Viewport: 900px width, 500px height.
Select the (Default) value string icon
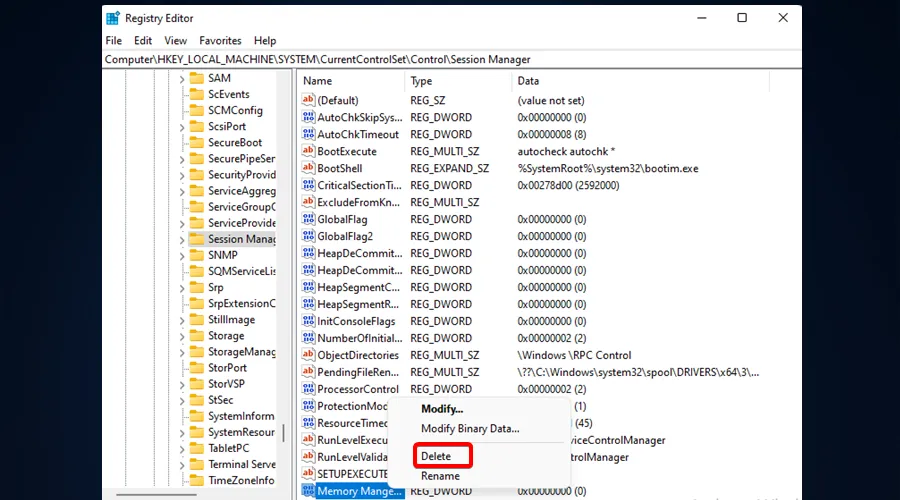pos(308,100)
